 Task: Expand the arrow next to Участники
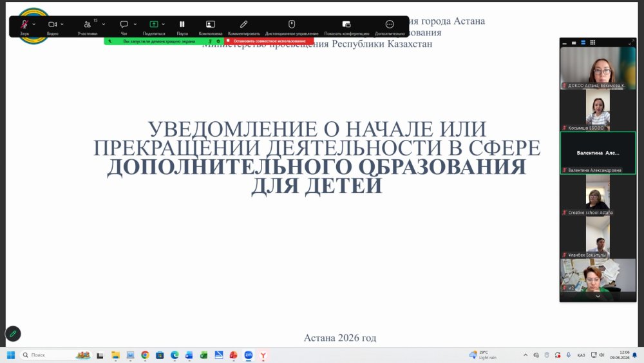click(104, 25)
